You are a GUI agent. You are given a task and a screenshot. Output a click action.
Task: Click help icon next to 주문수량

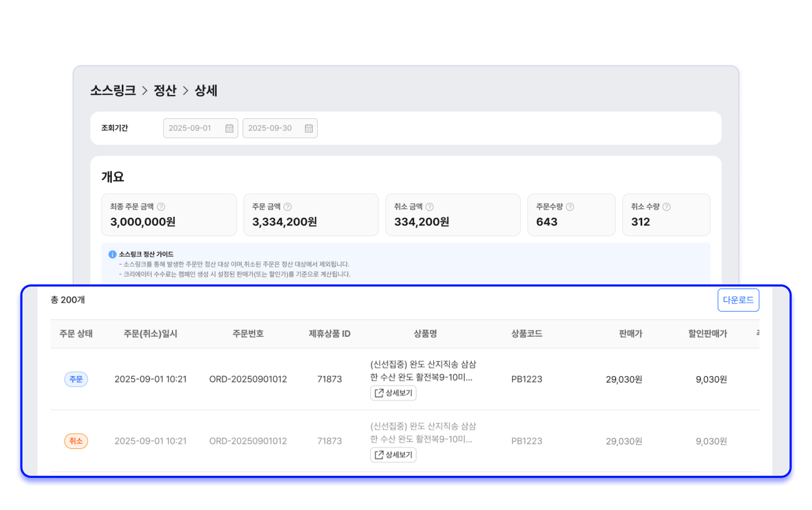pos(570,207)
